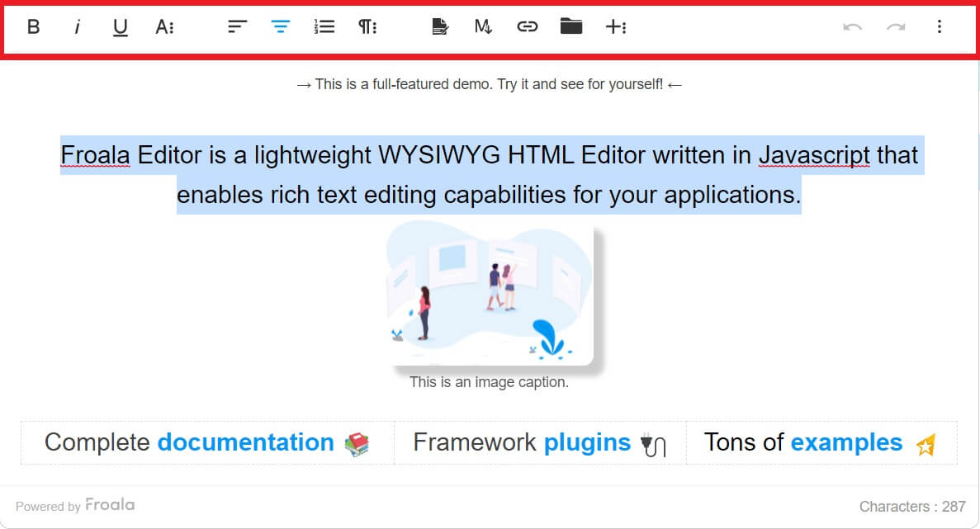Insert an ordered list
The height and width of the screenshot is (529, 980).
coord(324,27)
